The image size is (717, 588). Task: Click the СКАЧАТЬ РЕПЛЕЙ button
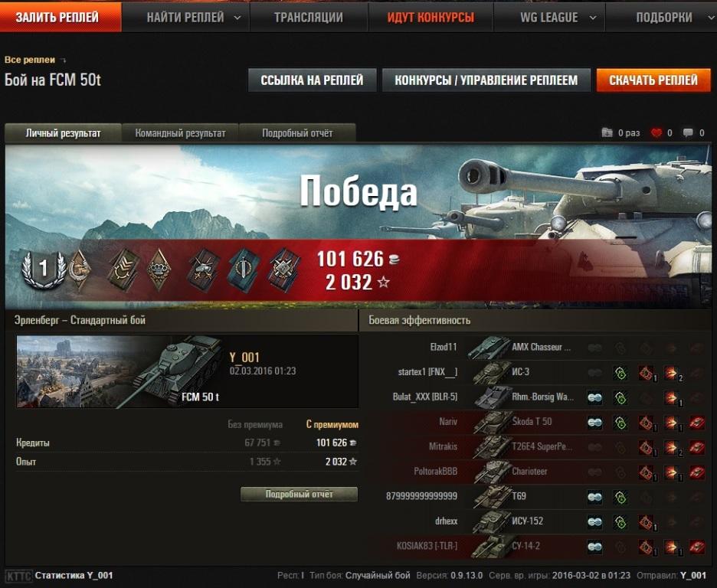click(x=653, y=80)
